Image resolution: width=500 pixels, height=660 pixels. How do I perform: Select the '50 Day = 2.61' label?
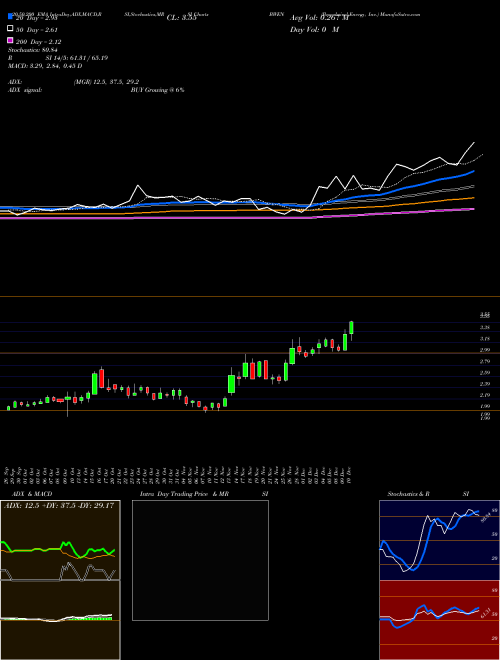(37, 29)
